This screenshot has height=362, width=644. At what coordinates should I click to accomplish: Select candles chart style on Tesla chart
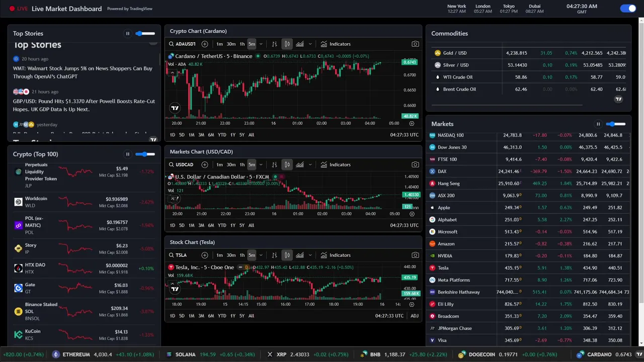[x=287, y=255]
